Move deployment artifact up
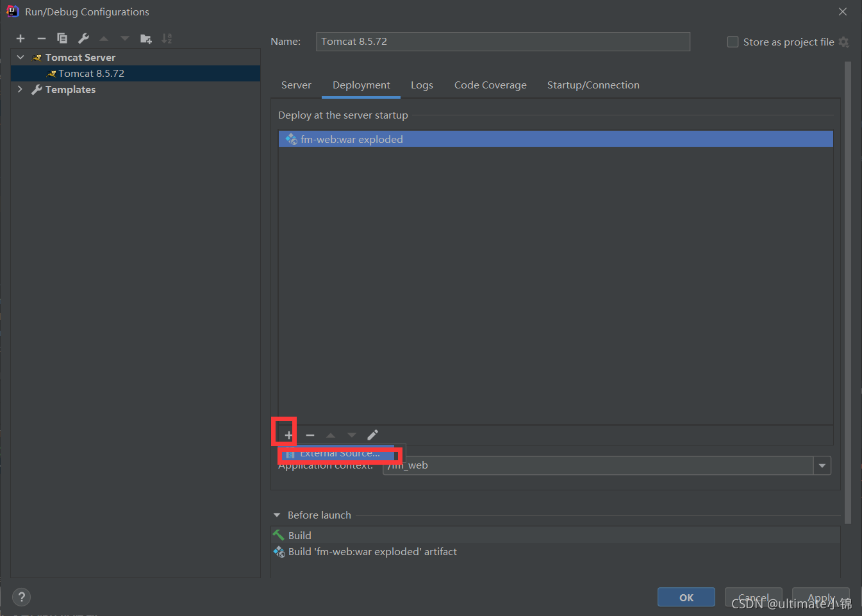Image resolution: width=862 pixels, height=616 pixels. point(331,435)
